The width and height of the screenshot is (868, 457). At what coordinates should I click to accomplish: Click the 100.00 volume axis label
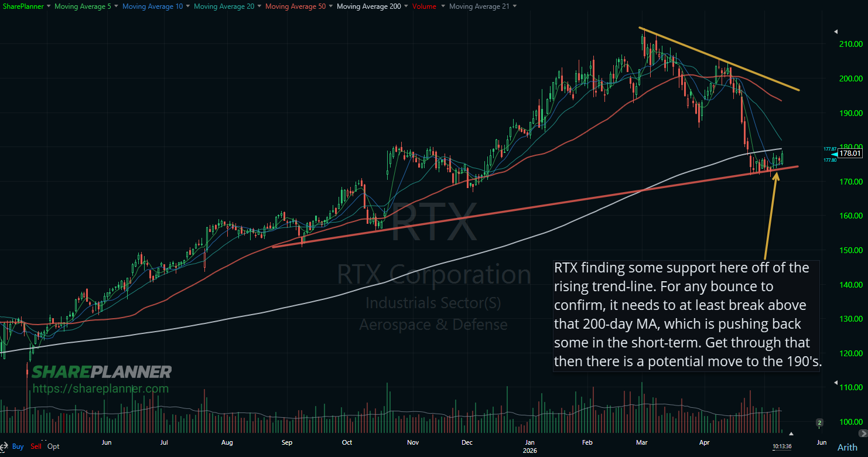click(x=850, y=422)
